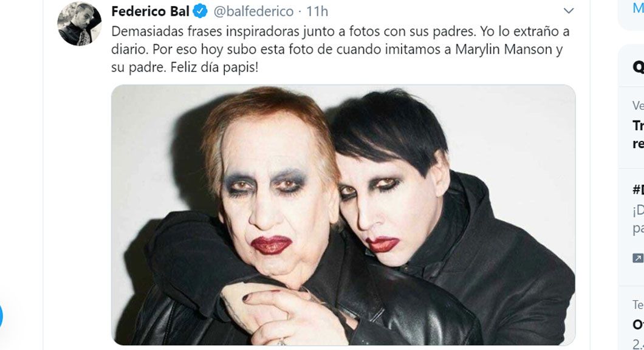Click the sidebar heading starting with 'Q'
Image resolution: width=644 pixels, height=350 pixels.
[638, 67]
